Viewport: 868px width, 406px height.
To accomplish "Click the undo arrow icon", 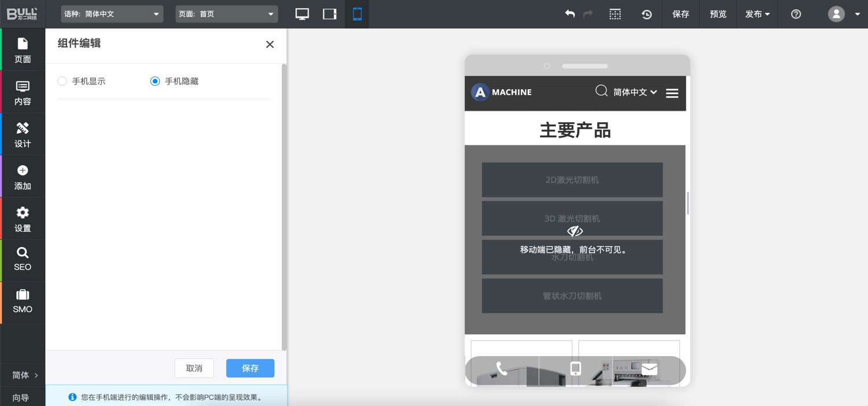I will [570, 14].
